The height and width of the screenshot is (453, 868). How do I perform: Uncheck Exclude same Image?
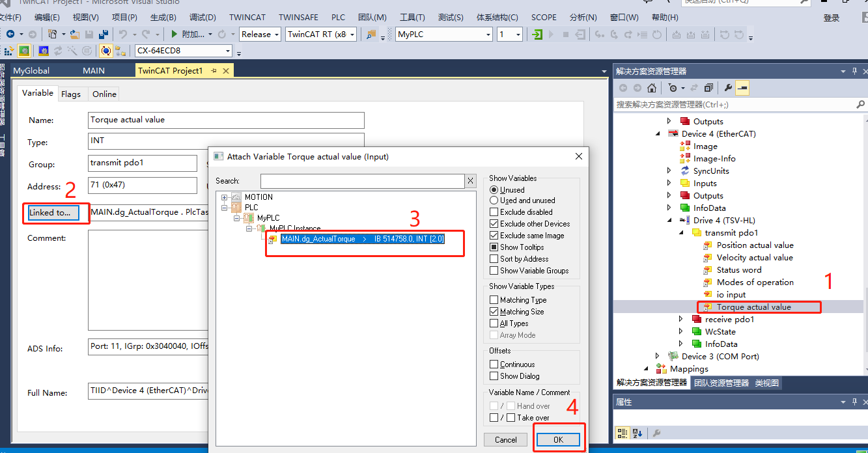tap(494, 236)
